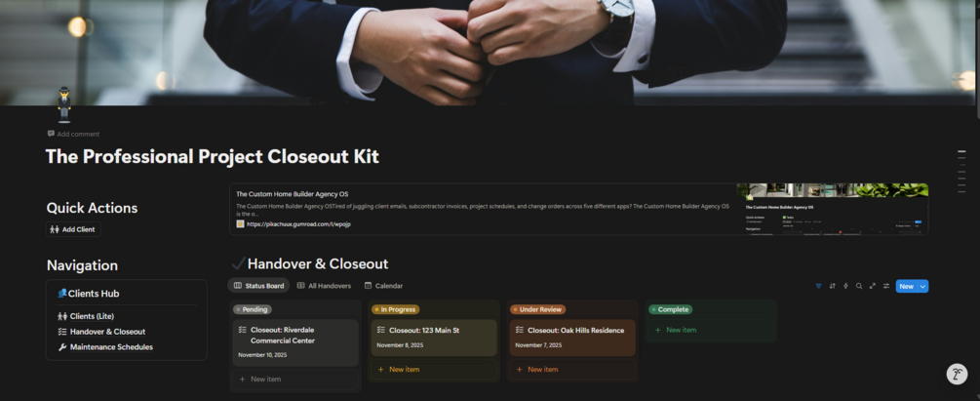Open the Pending status group label
The height and width of the screenshot is (401, 980).
click(253, 309)
